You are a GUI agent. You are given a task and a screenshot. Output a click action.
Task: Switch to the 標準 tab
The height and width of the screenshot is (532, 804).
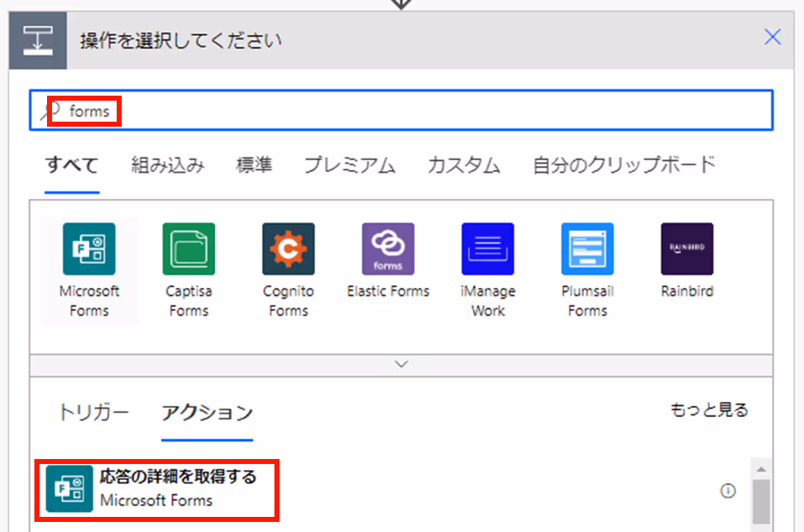253,165
